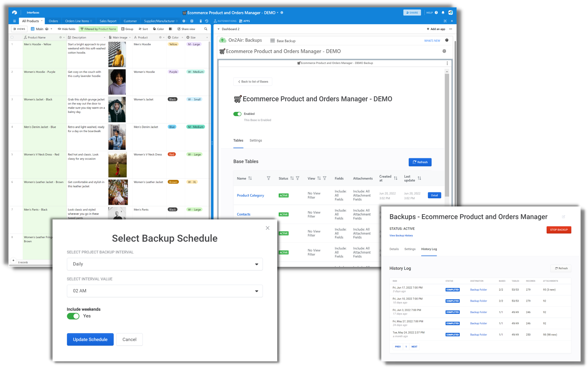Select Daily from backup interval dropdown
This screenshot has width=588, height=368.
pos(165,263)
